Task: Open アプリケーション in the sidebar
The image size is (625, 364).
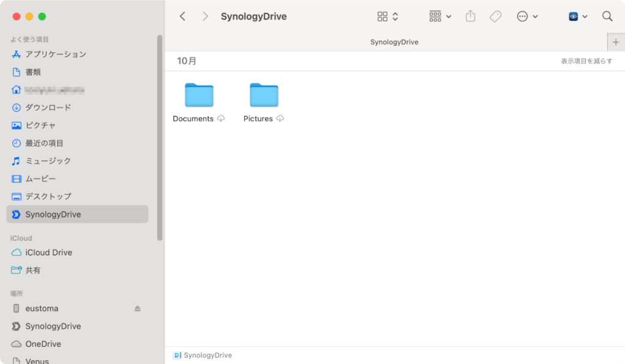Action: (78, 54)
